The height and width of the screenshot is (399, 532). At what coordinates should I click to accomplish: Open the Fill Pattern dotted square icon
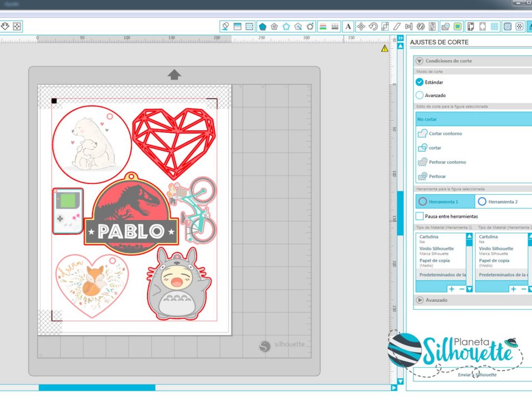[249, 26]
